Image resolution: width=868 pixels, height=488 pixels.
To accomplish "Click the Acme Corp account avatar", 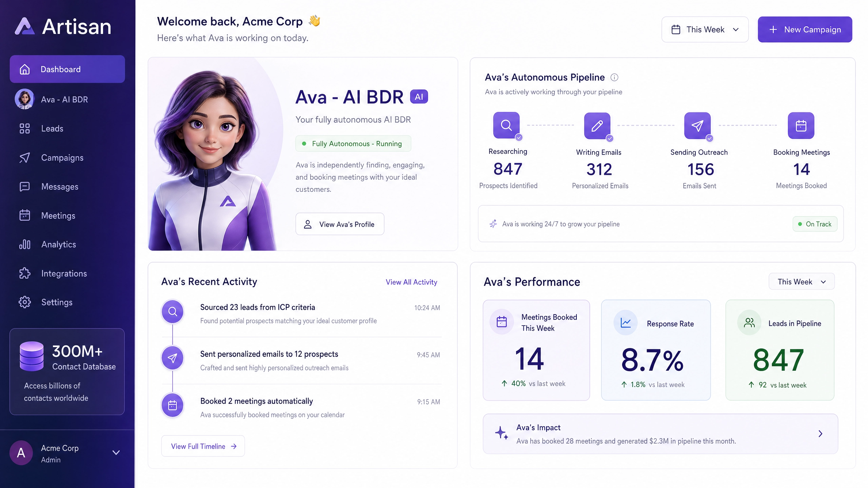I will tap(21, 453).
